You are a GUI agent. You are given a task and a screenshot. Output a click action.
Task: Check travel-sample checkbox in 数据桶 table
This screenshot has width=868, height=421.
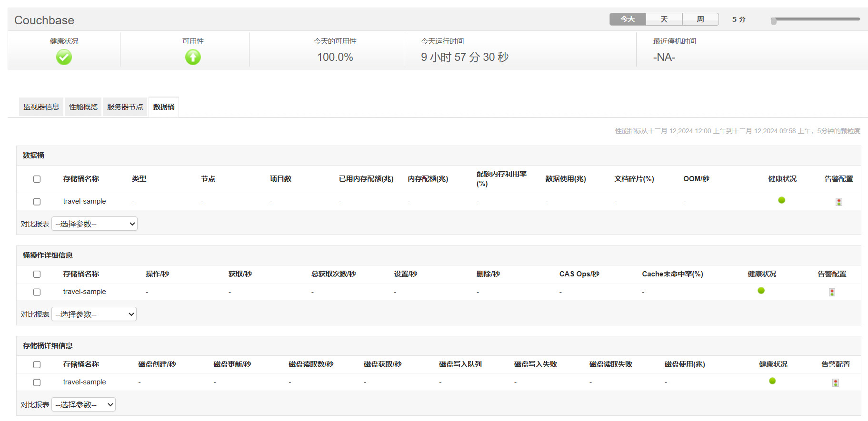click(x=37, y=202)
